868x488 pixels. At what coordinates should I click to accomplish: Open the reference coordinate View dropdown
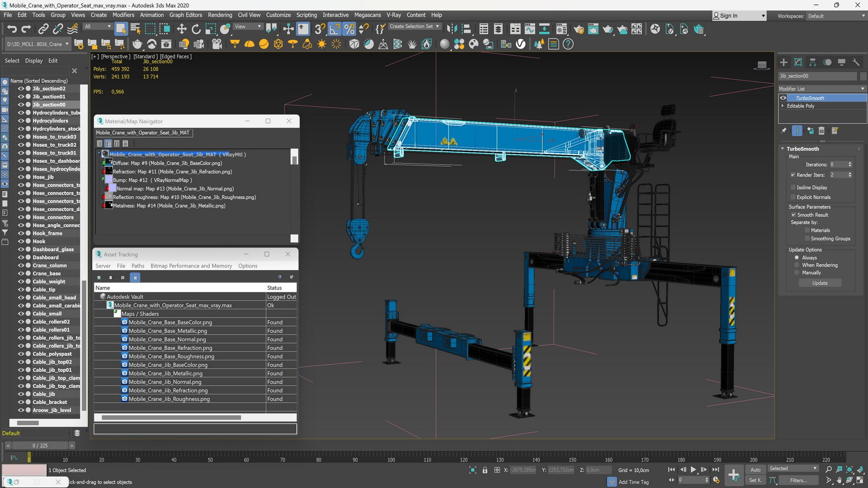coord(248,27)
